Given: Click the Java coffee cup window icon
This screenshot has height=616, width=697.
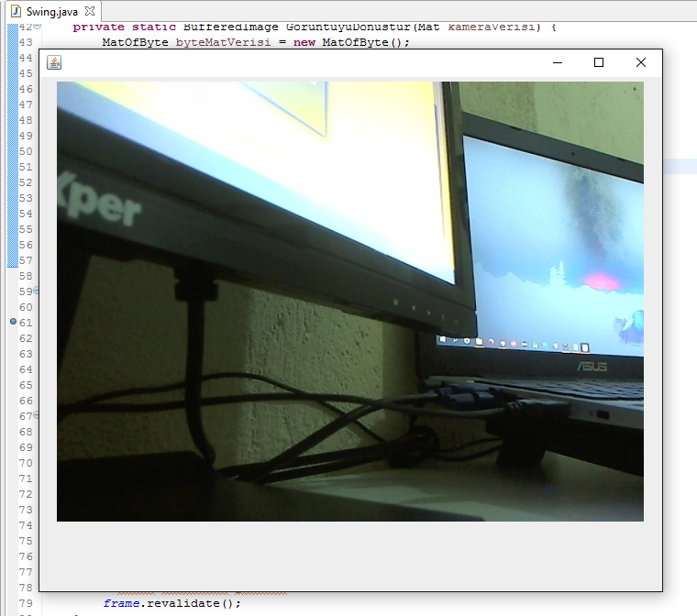Looking at the screenshot, I should 54,62.
